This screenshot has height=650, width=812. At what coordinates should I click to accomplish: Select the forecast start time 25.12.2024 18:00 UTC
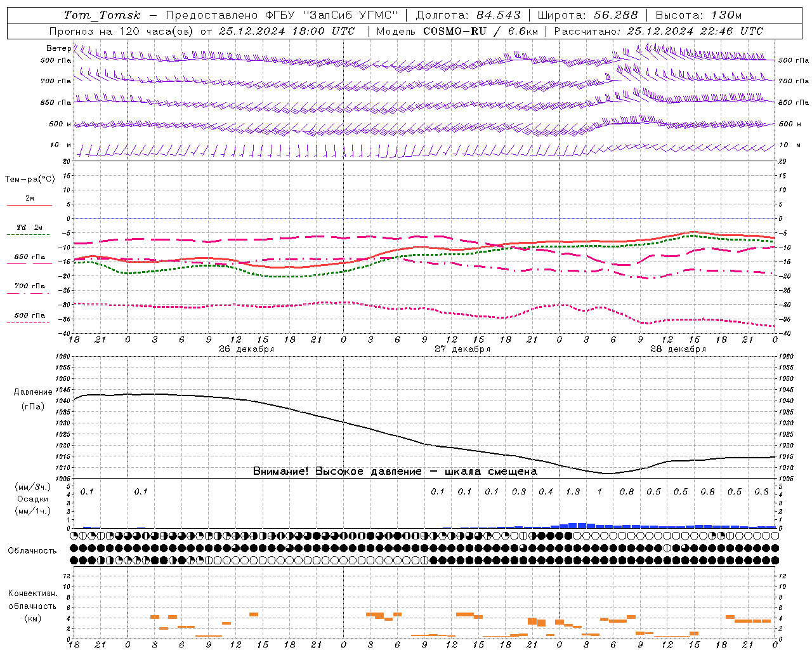[x=286, y=31]
